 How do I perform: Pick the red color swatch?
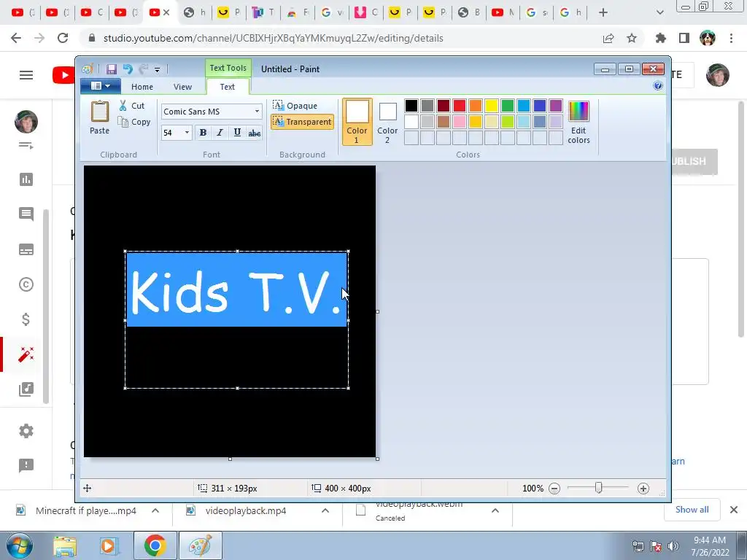[x=460, y=106]
